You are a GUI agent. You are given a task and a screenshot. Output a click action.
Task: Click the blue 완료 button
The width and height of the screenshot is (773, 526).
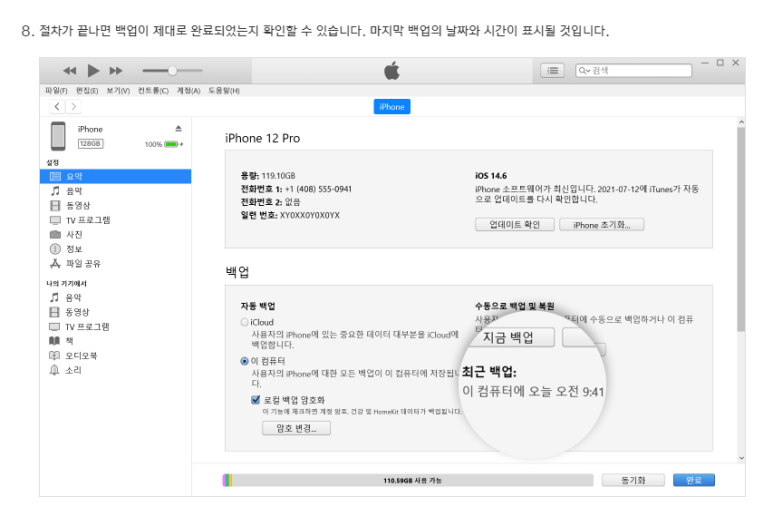coord(694,480)
